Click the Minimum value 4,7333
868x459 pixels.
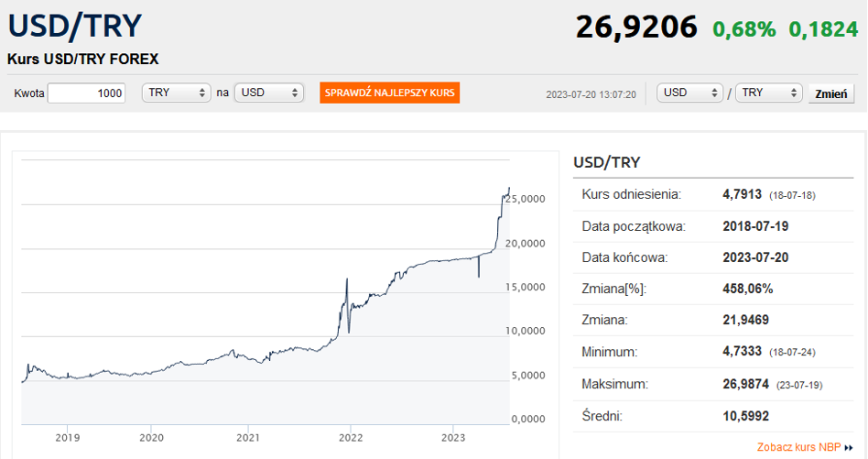click(743, 352)
